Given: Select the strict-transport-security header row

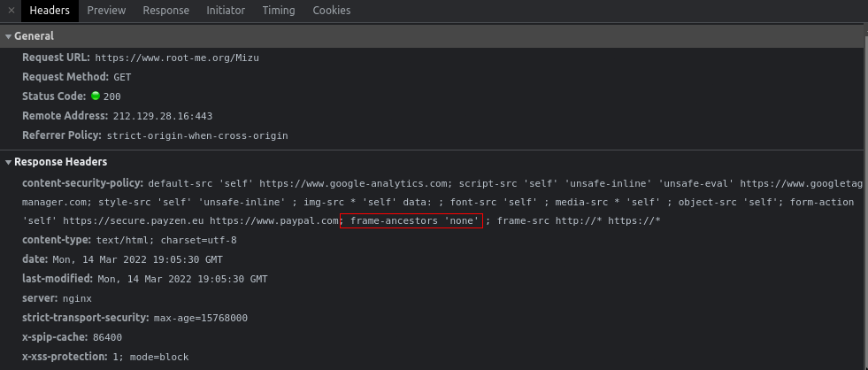Looking at the screenshot, I should click(x=135, y=318).
